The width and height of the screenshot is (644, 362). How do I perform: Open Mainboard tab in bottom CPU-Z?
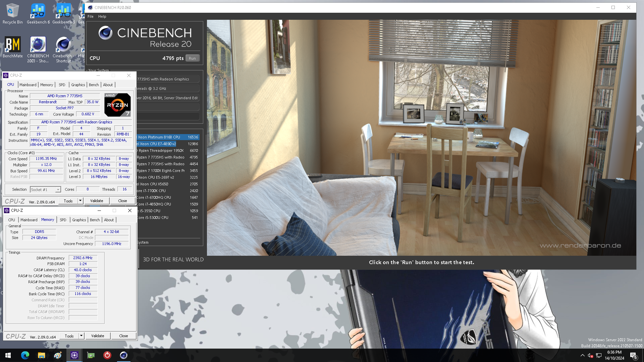[x=29, y=220]
